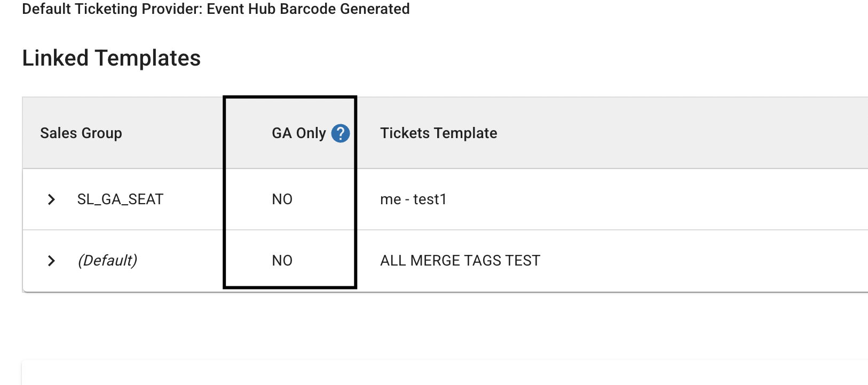
Task: Click the 'Event Hub Barcode Generated' provider value
Action: point(308,9)
